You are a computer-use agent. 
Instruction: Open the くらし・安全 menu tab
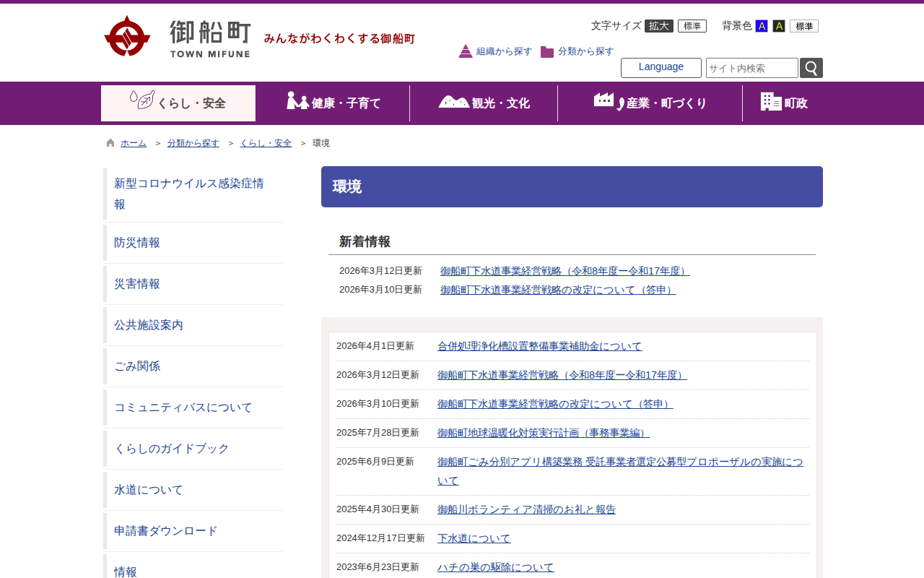[x=178, y=103]
